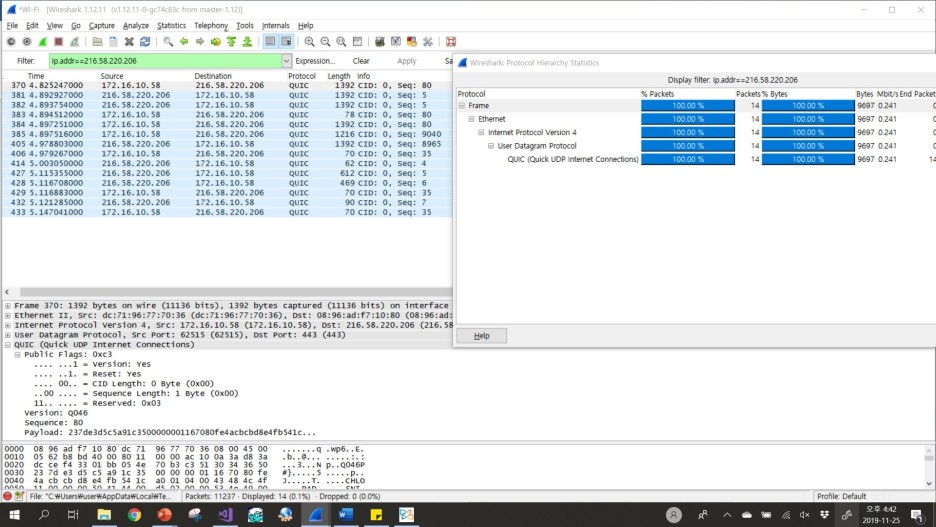The image size is (936, 527).
Task: Open Chrome from the Windows taskbar
Action: [x=134, y=514]
